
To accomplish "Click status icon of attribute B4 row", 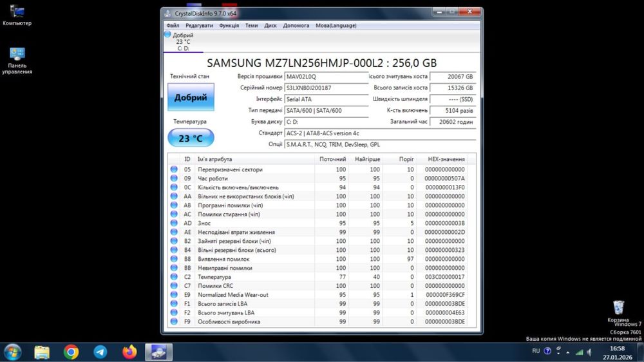I will [174, 250].
